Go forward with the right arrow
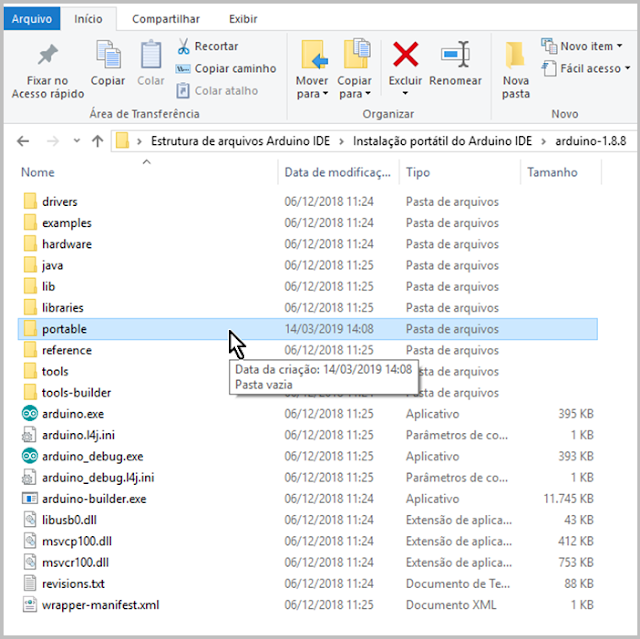 [53, 141]
